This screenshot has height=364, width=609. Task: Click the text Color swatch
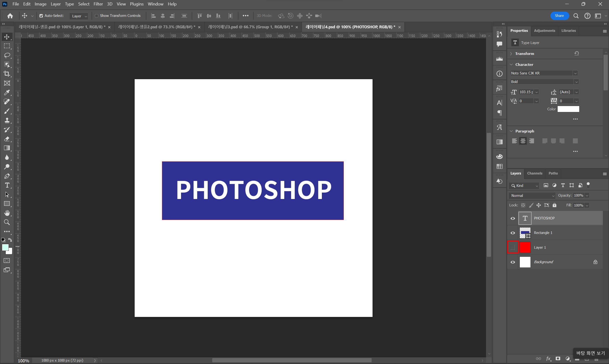click(x=568, y=109)
